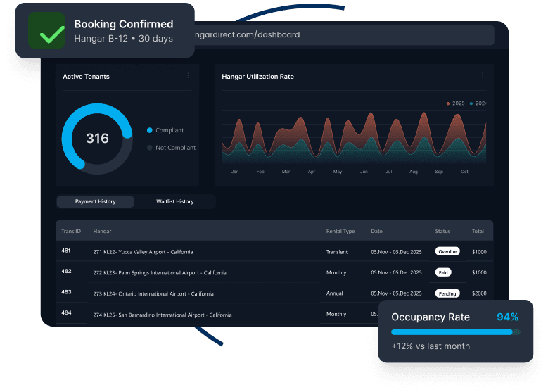This screenshot has width=548, height=392.
Task: Click the Occupancy Rate progress bar
Action: [455, 332]
